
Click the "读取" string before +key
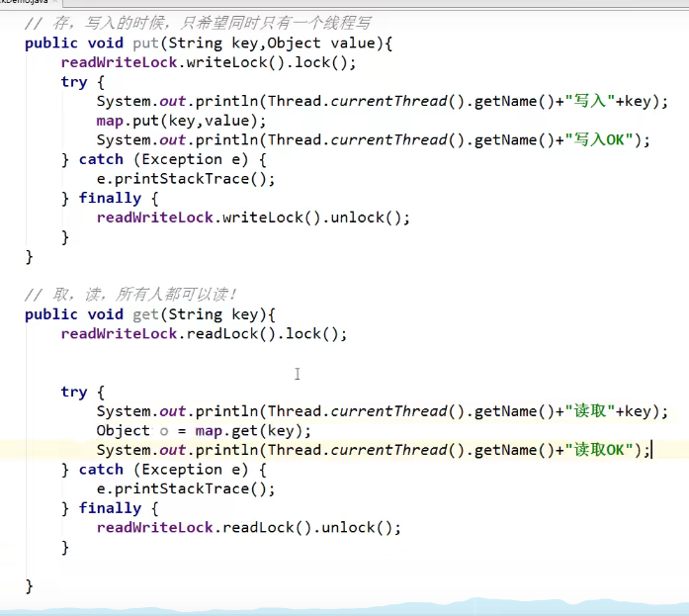[x=590, y=411]
